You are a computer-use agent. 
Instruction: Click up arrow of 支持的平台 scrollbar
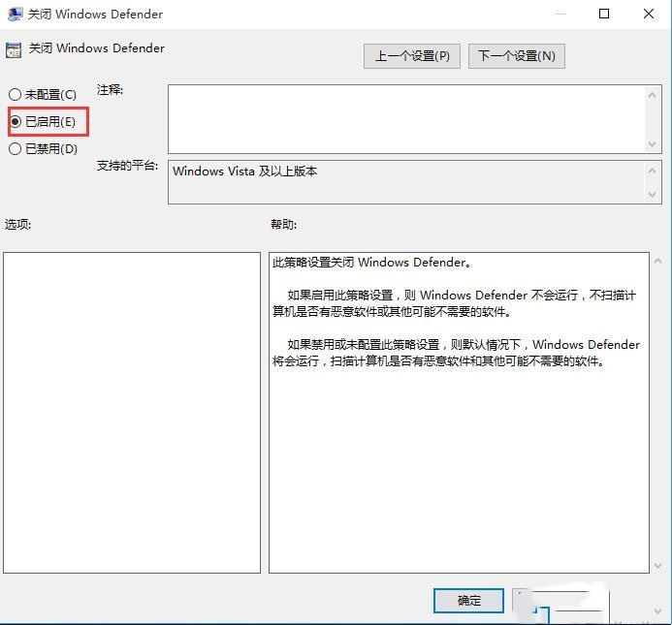coord(652,171)
